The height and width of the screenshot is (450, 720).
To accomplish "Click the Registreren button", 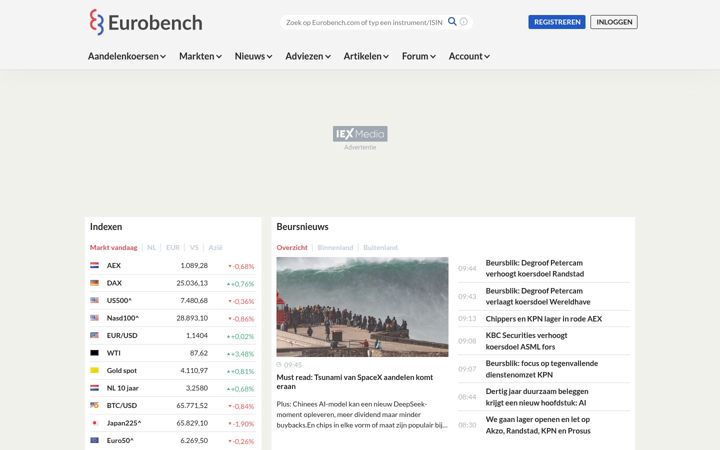I will (557, 22).
